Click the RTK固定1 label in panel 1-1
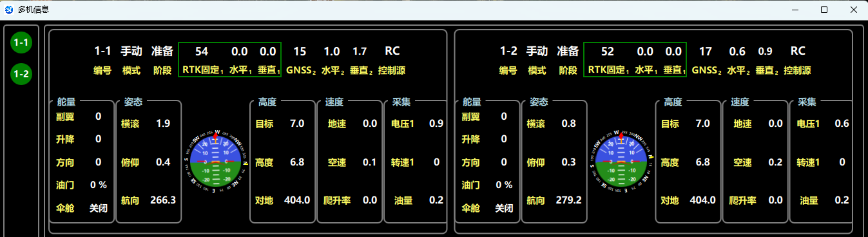Viewport: 868px width, 237px height. pos(203,70)
